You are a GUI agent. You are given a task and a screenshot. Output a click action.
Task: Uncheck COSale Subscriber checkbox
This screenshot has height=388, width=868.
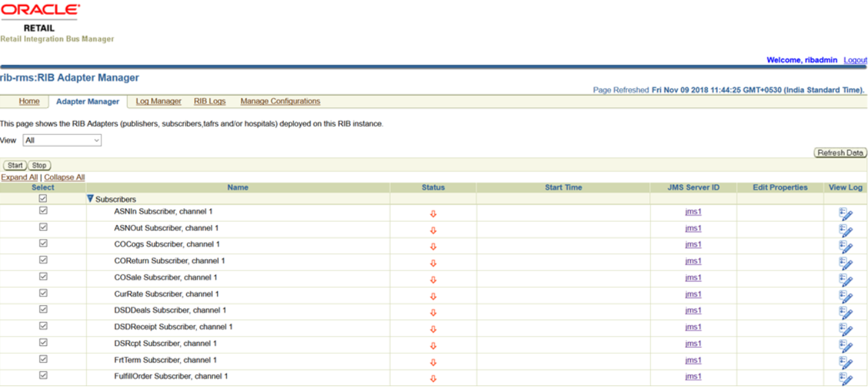[x=43, y=276]
